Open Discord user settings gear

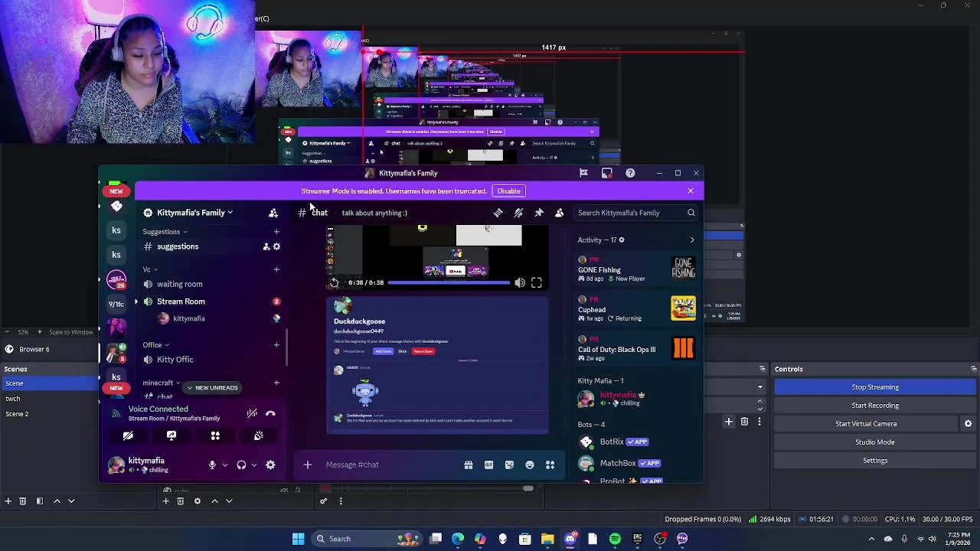click(270, 465)
